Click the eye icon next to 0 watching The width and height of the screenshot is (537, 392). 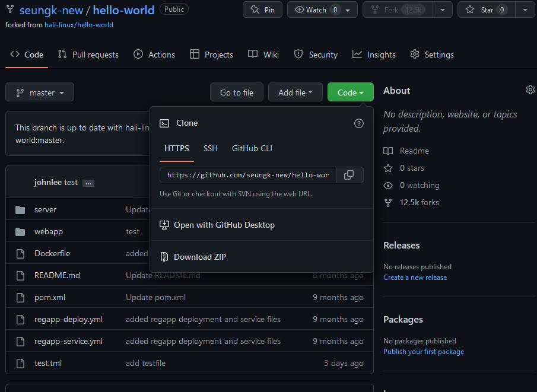coord(388,186)
